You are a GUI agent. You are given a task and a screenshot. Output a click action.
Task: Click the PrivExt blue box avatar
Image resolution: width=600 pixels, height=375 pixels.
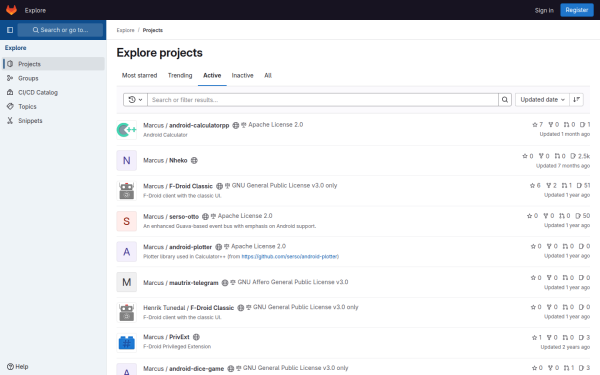(x=127, y=342)
